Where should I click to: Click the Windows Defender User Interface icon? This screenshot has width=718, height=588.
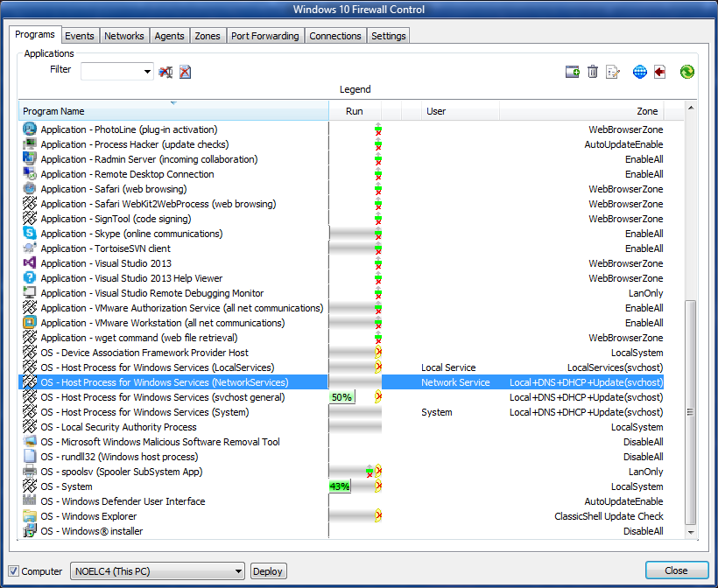29,501
